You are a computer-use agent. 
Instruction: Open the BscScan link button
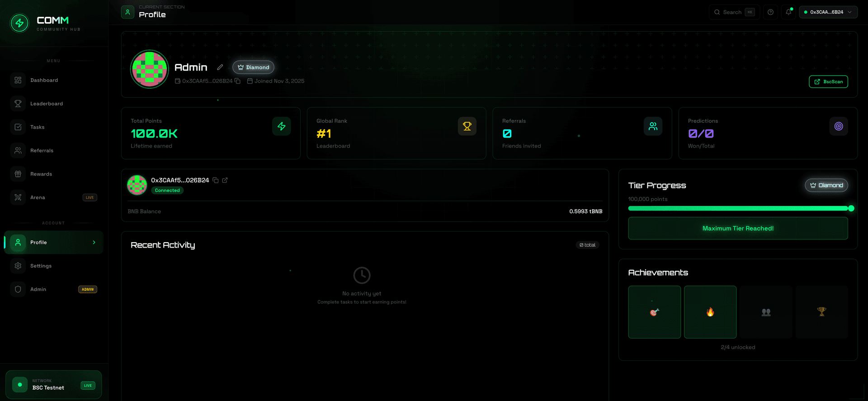coord(828,82)
